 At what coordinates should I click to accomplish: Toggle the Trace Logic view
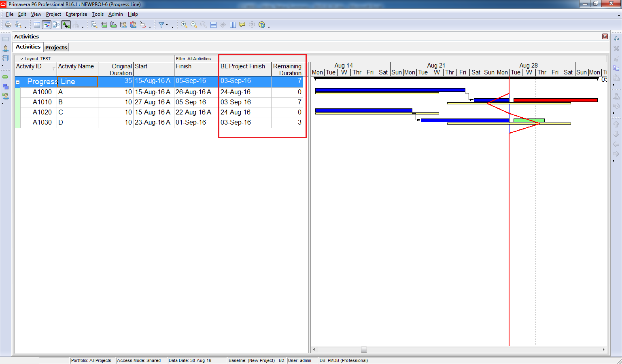66,25
